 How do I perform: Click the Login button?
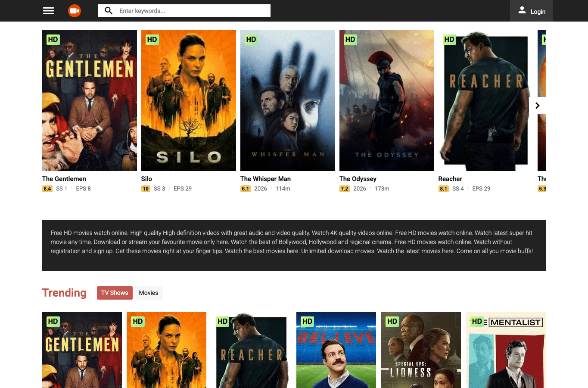(x=531, y=11)
